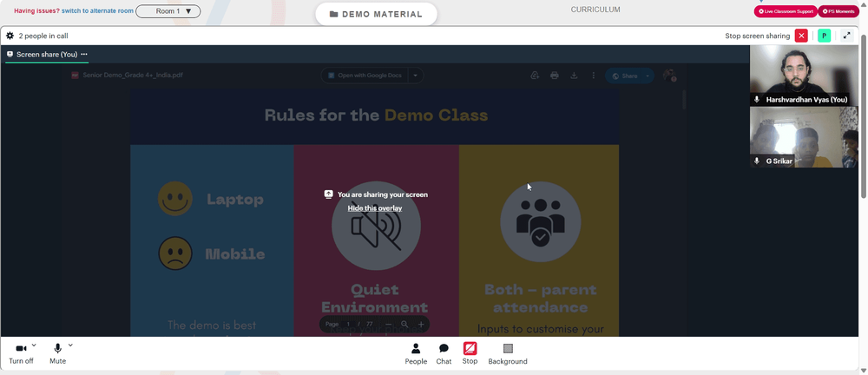Click the happy face Laptop icon
This screenshot has height=375, width=868.
click(175, 198)
